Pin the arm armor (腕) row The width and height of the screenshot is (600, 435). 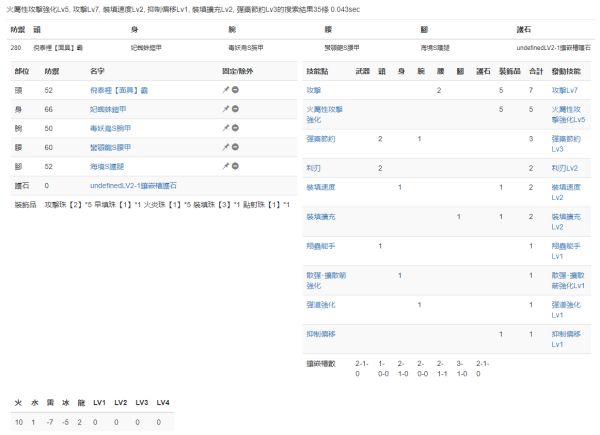[x=226, y=128]
